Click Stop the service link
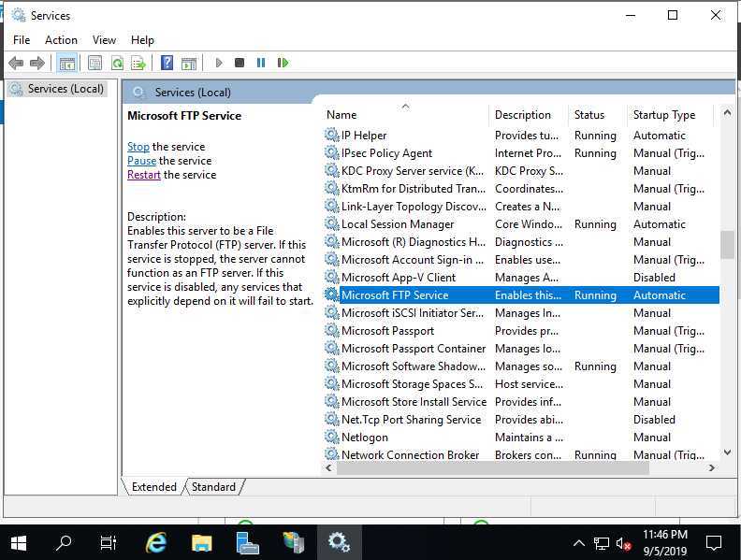The image size is (741, 560). [138, 147]
